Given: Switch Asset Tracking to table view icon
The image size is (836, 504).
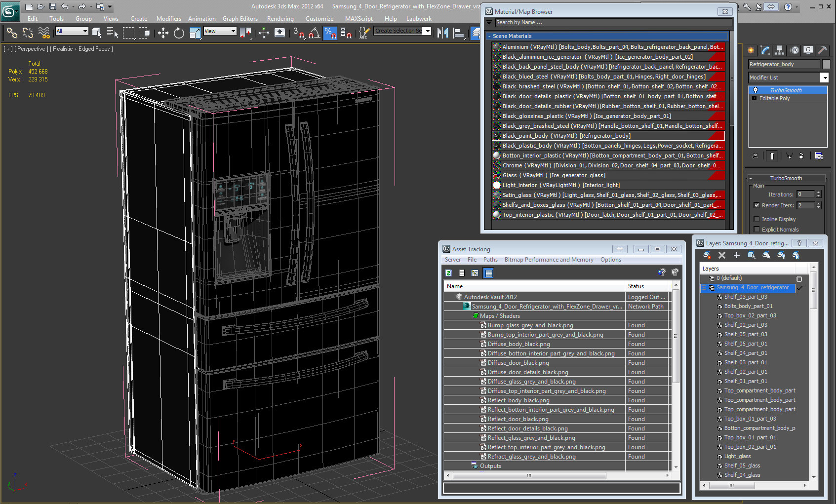Looking at the screenshot, I should tap(488, 273).
